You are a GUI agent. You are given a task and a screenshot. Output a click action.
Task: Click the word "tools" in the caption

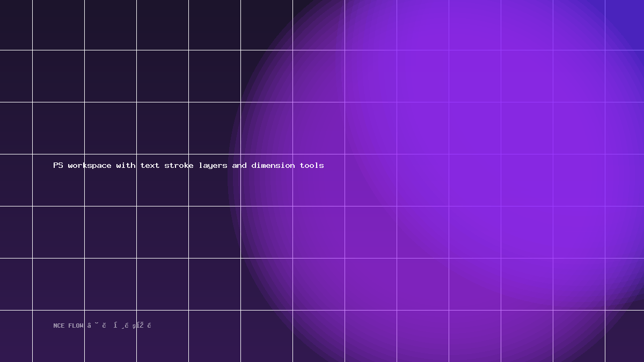click(312, 165)
